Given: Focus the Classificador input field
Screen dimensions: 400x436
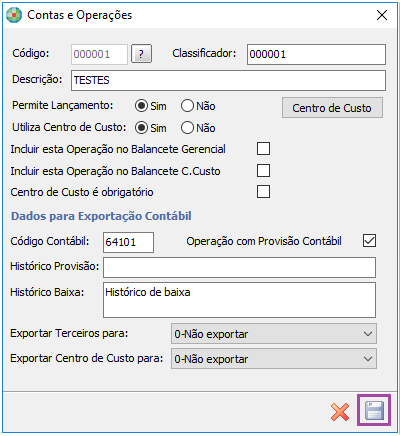Looking at the screenshot, I should click(316, 54).
